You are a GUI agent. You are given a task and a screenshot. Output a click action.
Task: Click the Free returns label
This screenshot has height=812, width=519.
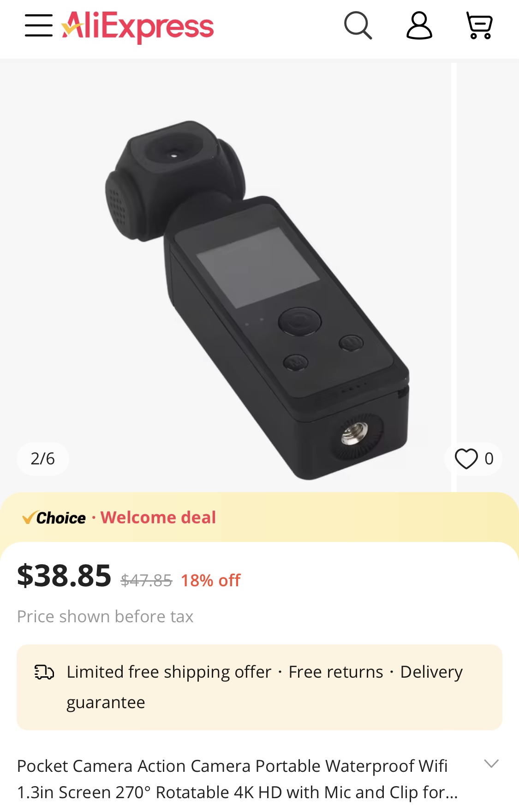pyautogui.click(x=336, y=672)
